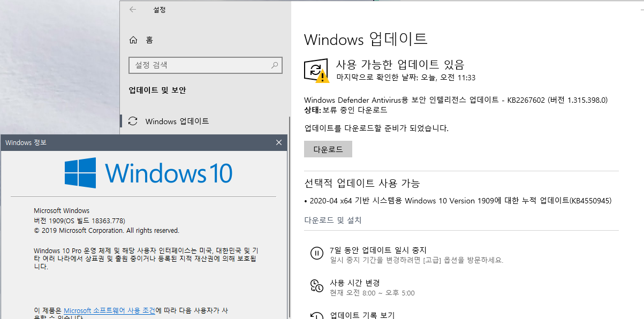Screen dimensions: 644x319
Task: Click the Microsoft Windows label in Windows 정보
Action: (62, 211)
